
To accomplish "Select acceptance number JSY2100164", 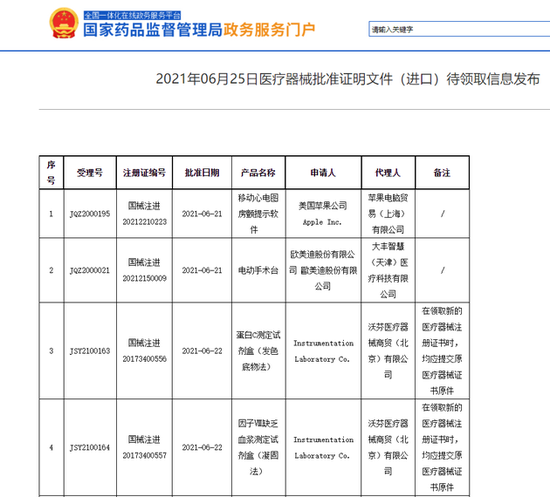I will [90, 447].
